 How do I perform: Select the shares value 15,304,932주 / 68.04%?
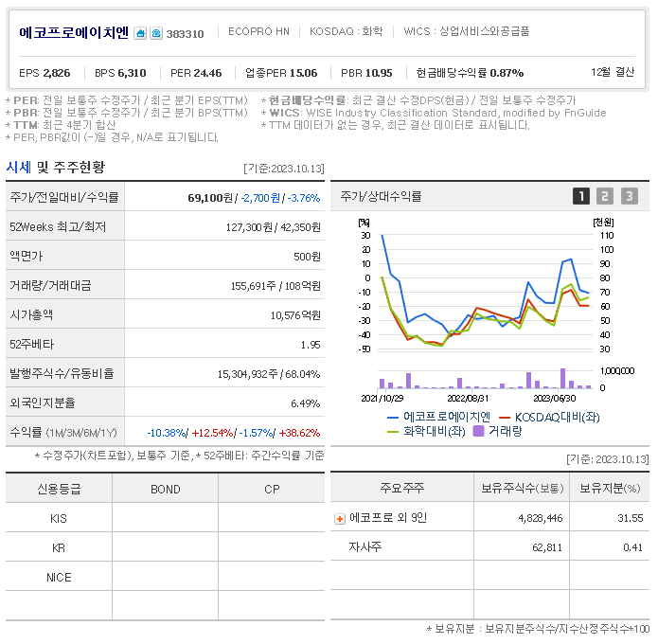point(269,374)
